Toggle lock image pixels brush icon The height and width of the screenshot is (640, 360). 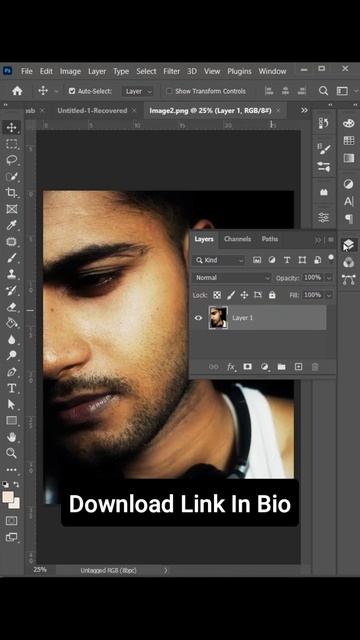pos(231,295)
